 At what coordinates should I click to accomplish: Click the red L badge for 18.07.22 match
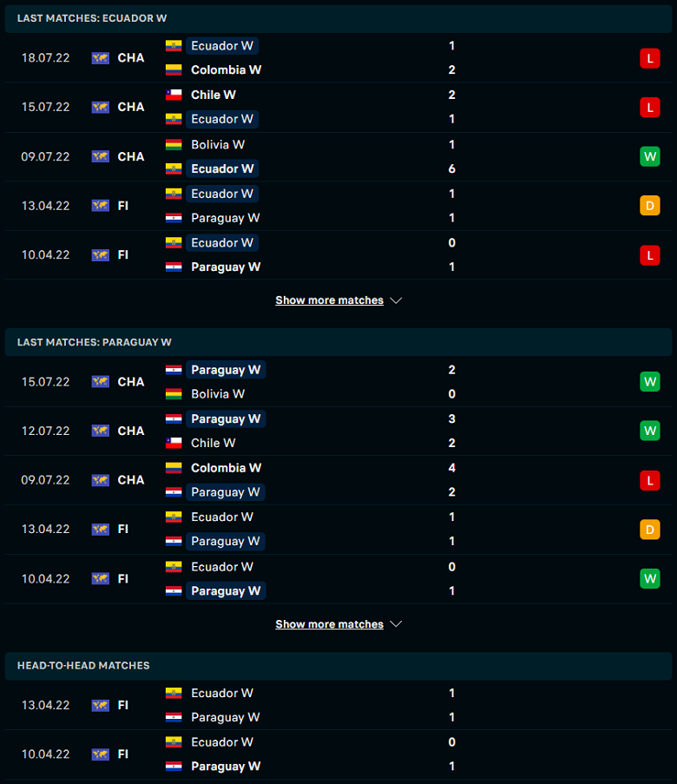[x=649, y=58]
